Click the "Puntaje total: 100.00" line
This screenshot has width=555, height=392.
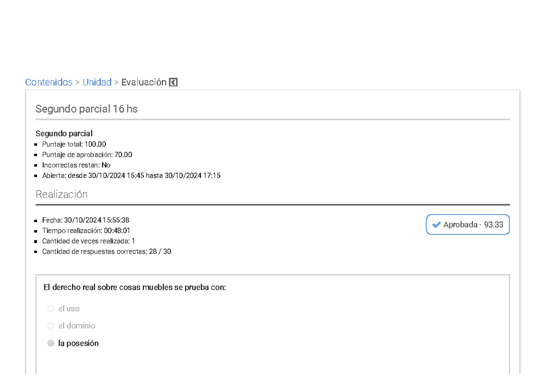(x=74, y=144)
